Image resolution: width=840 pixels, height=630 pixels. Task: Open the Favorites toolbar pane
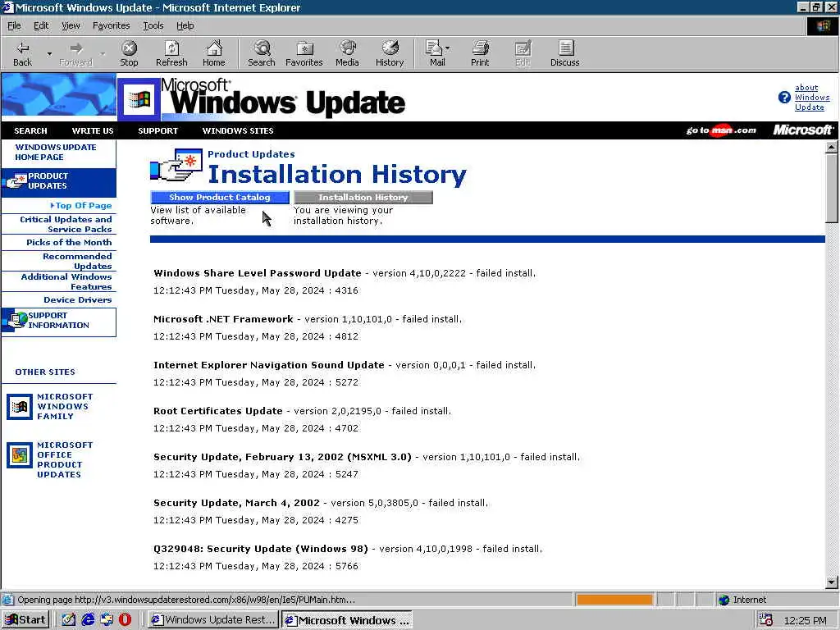click(x=304, y=53)
